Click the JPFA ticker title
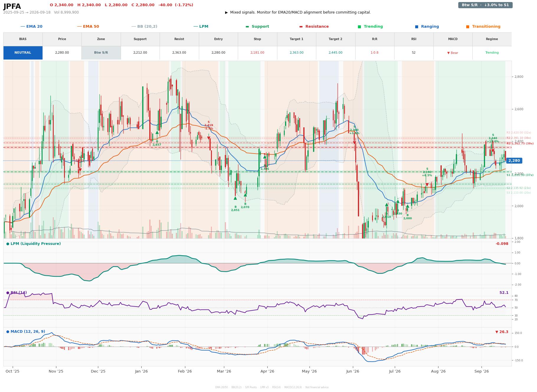Image resolution: width=537 pixels, height=392 pixels. pyautogui.click(x=12, y=6)
